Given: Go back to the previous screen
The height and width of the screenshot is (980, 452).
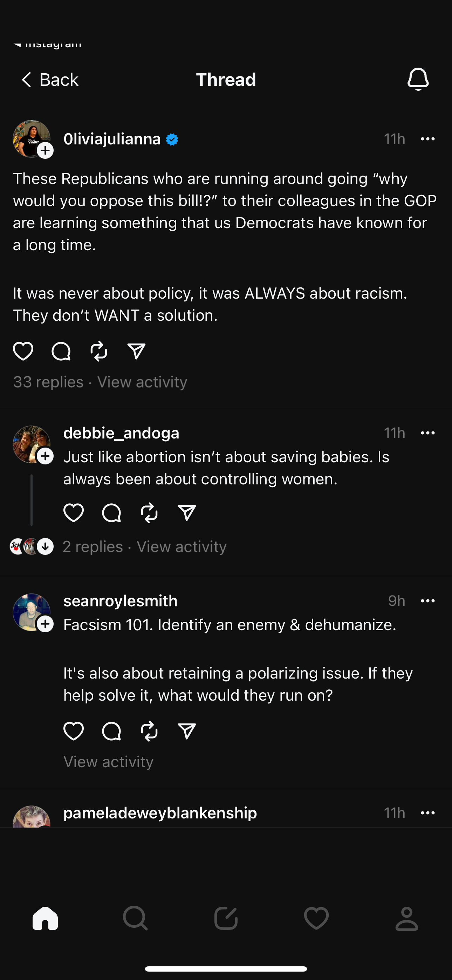Looking at the screenshot, I should pyautogui.click(x=50, y=80).
